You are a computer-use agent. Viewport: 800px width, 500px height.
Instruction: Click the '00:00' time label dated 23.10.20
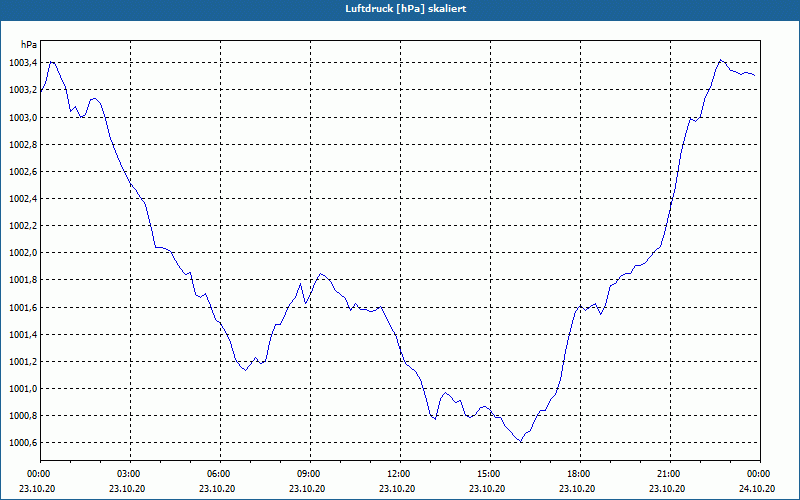(37, 474)
